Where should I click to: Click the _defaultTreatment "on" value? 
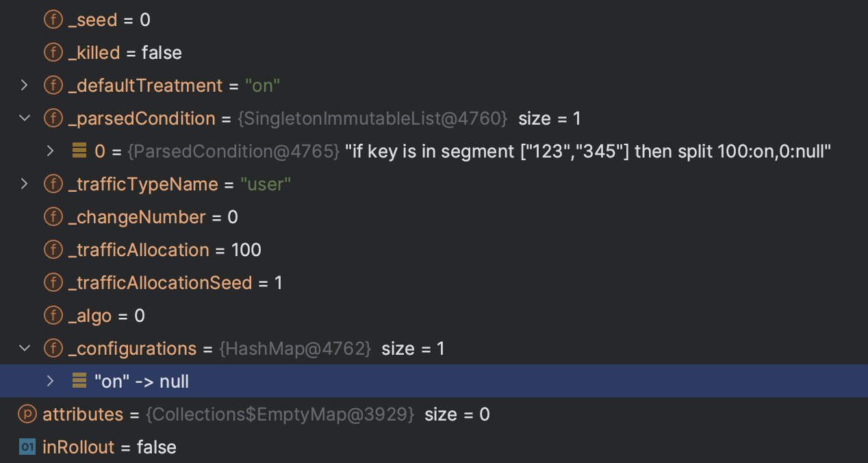point(263,86)
